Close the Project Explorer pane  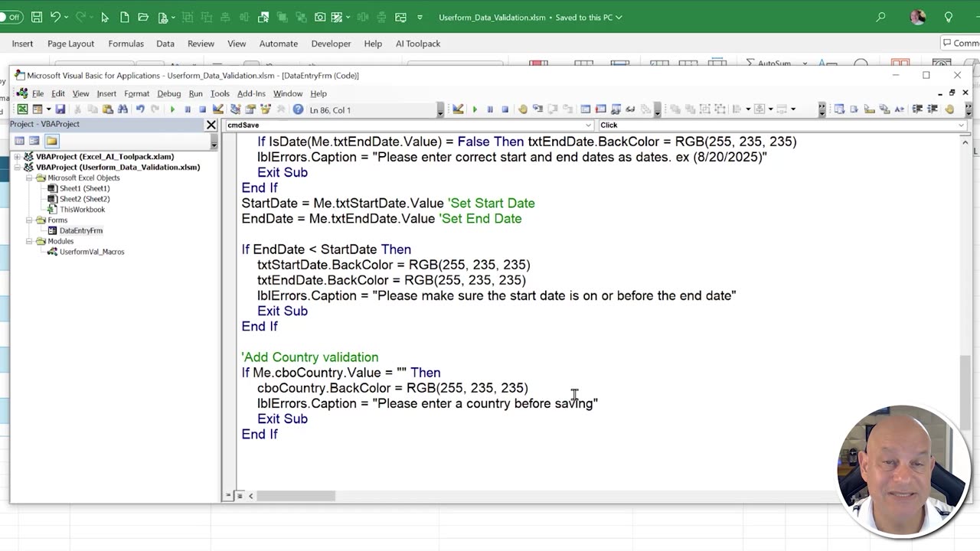click(x=211, y=125)
